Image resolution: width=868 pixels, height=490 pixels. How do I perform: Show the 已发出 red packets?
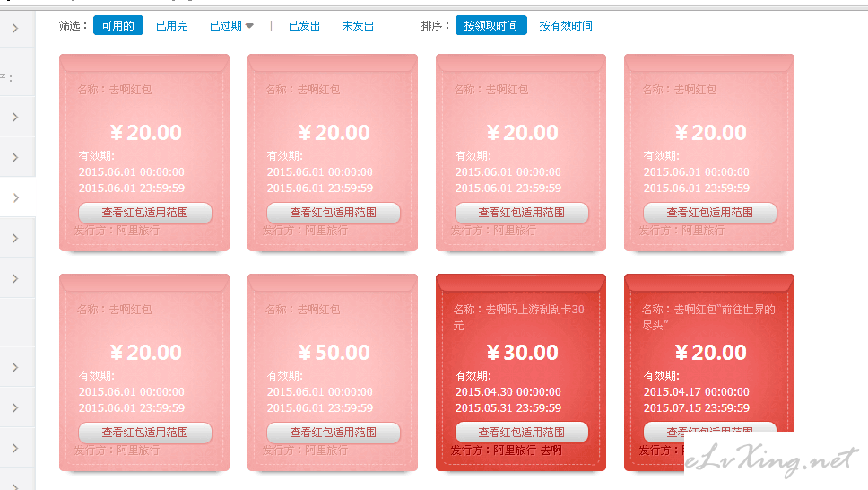[x=304, y=26]
